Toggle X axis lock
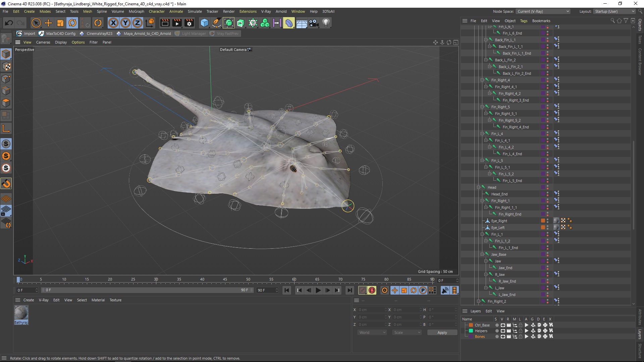The height and width of the screenshot is (362, 644). [113, 23]
